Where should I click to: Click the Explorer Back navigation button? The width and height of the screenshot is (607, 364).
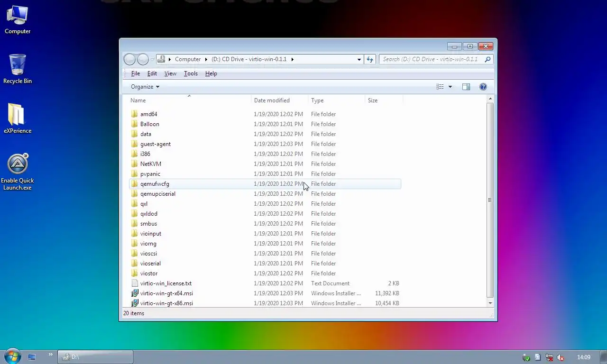[129, 59]
